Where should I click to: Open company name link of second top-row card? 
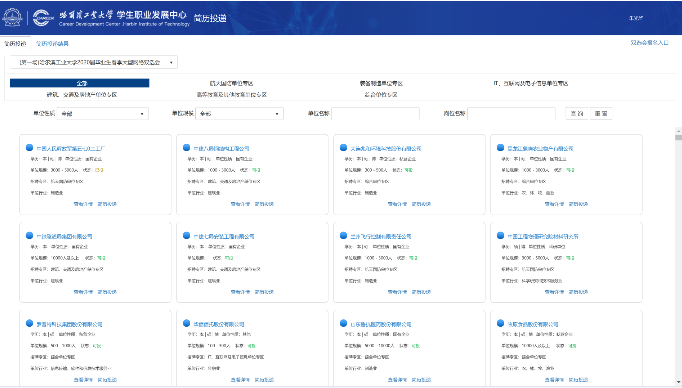tap(221, 148)
